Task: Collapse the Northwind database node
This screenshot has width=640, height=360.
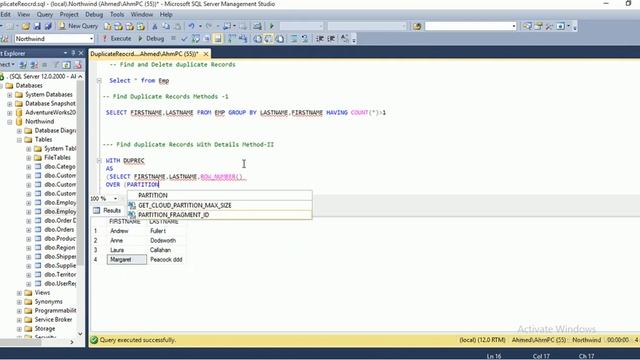Action: (x=9, y=122)
